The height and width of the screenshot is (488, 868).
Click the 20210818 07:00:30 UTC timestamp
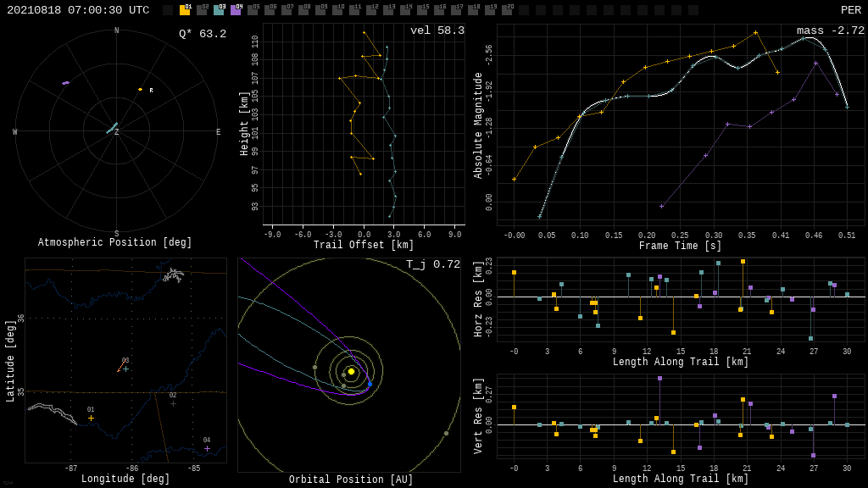coord(78,10)
